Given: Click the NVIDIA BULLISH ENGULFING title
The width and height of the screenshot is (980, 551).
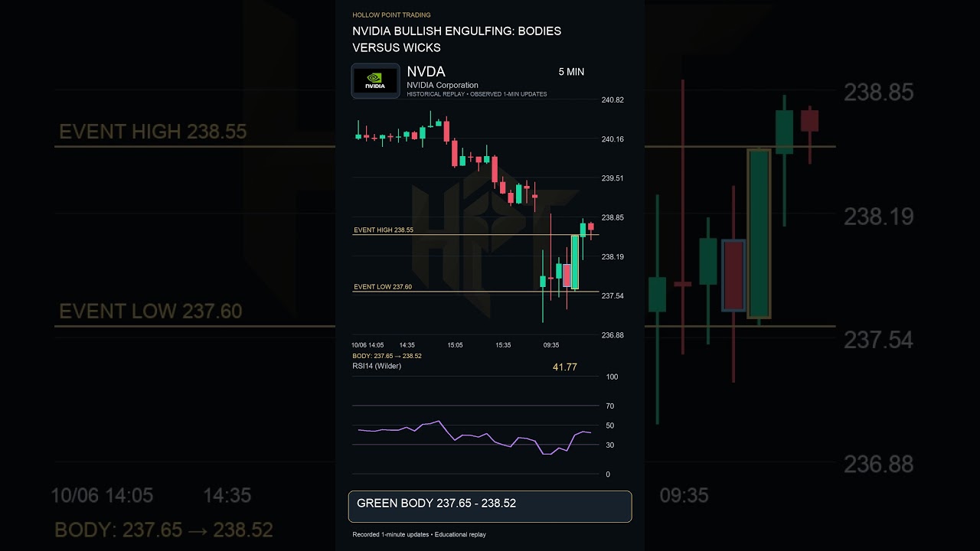Looking at the screenshot, I should click(x=456, y=40).
